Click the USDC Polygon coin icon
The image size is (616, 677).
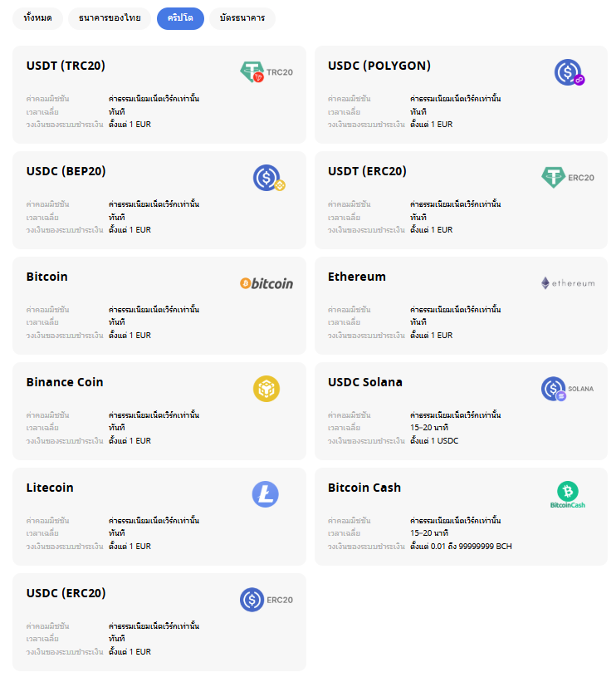[570, 72]
